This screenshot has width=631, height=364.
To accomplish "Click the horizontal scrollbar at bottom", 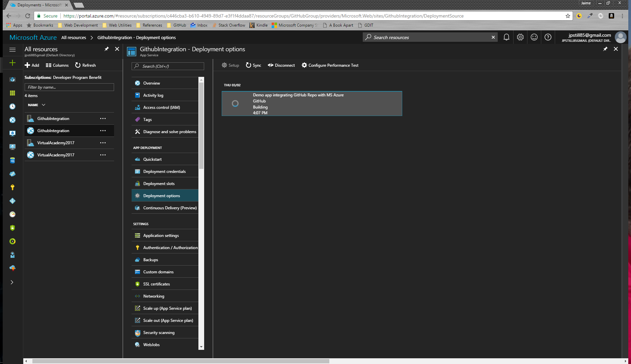I will tap(181, 361).
